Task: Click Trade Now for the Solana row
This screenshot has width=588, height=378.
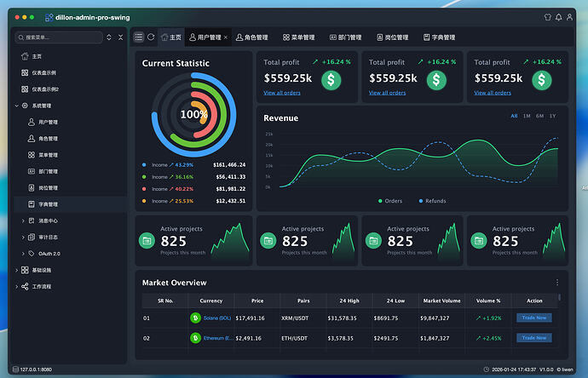Action: pyautogui.click(x=534, y=318)
